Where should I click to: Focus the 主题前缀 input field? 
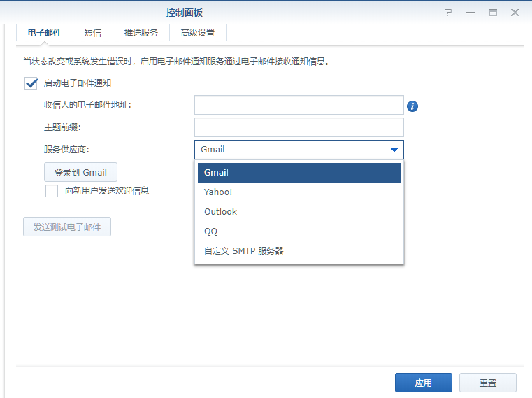299,127
